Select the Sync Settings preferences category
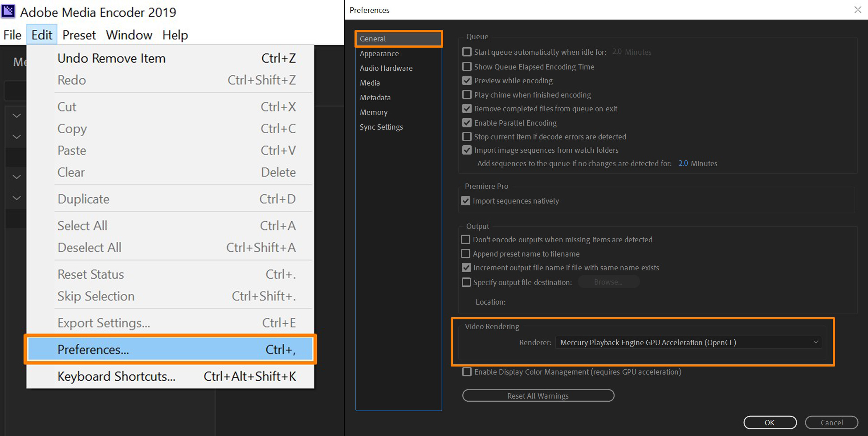This screenshot has height=436, width=868. click(x=399, y=127)
